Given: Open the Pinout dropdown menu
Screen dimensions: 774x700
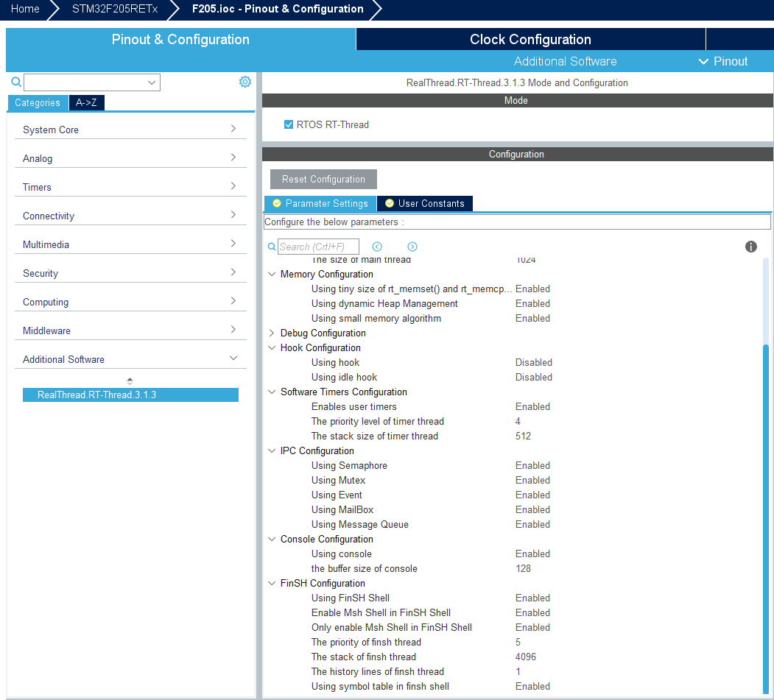Looking at the screenshot, I should 723,61.
